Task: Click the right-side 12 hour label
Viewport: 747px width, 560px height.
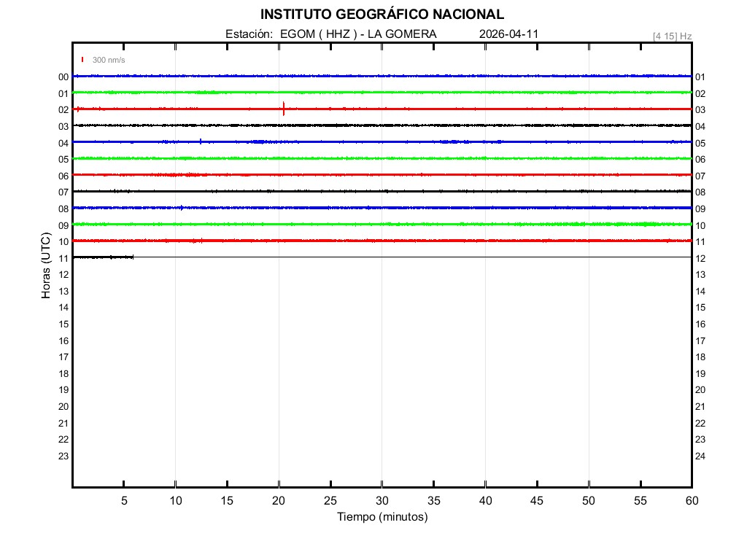Action: tap(700, 259)
